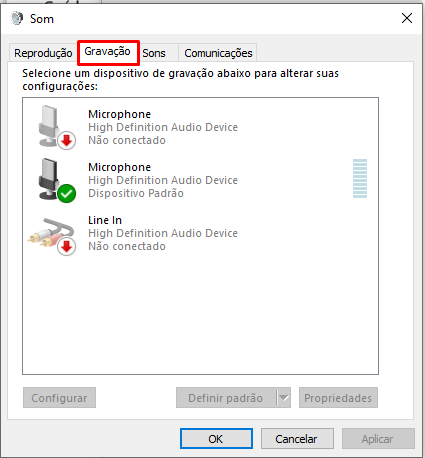Open the Definir padrão dropdown arrow
This screenshot has width=425, height=458.
coord(284,398)
